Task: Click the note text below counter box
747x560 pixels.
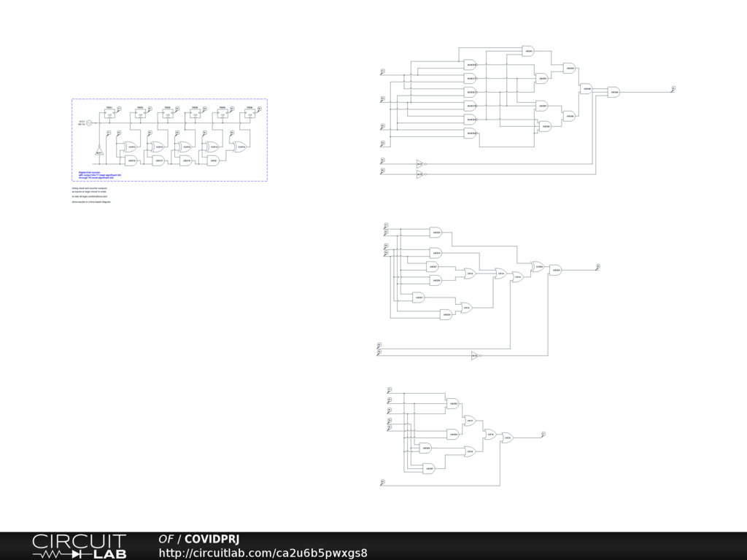Action: tap(89, 195)
